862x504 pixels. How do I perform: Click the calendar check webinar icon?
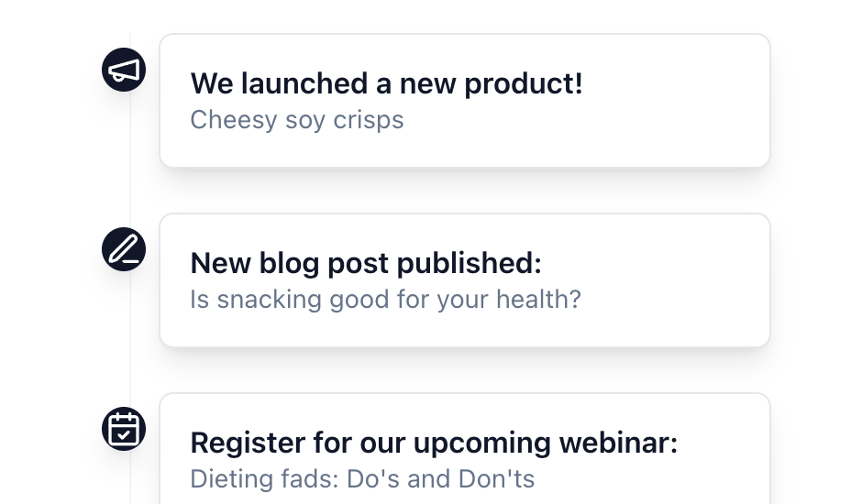124,429
